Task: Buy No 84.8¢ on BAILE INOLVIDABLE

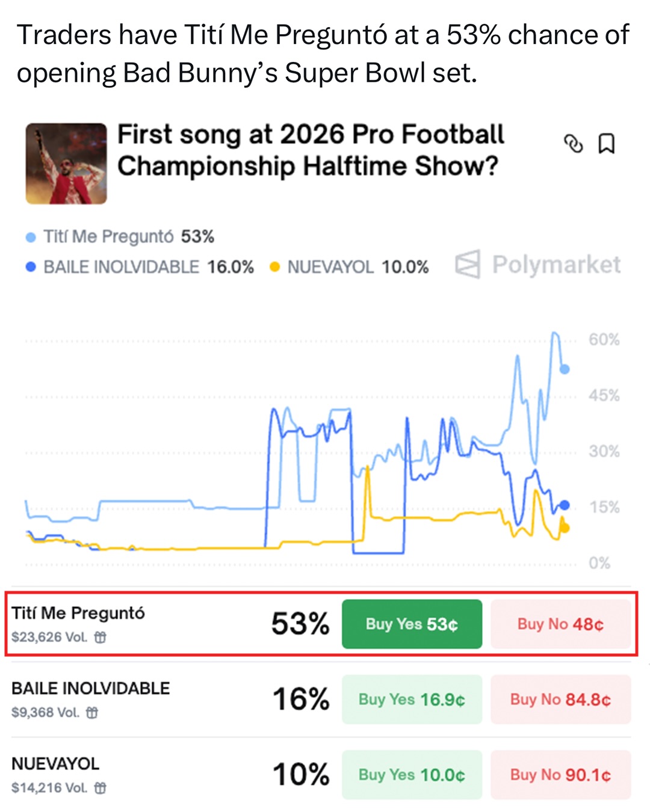Action: (x=560, y=700)
